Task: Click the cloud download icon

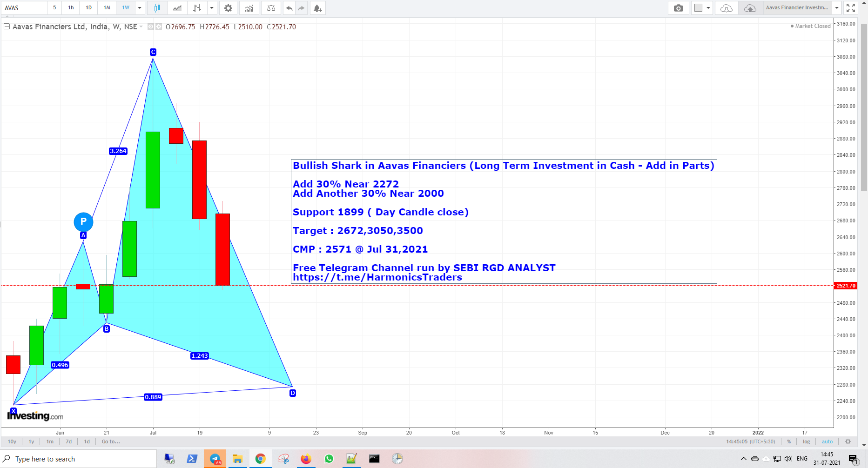Action: point(727,8)
